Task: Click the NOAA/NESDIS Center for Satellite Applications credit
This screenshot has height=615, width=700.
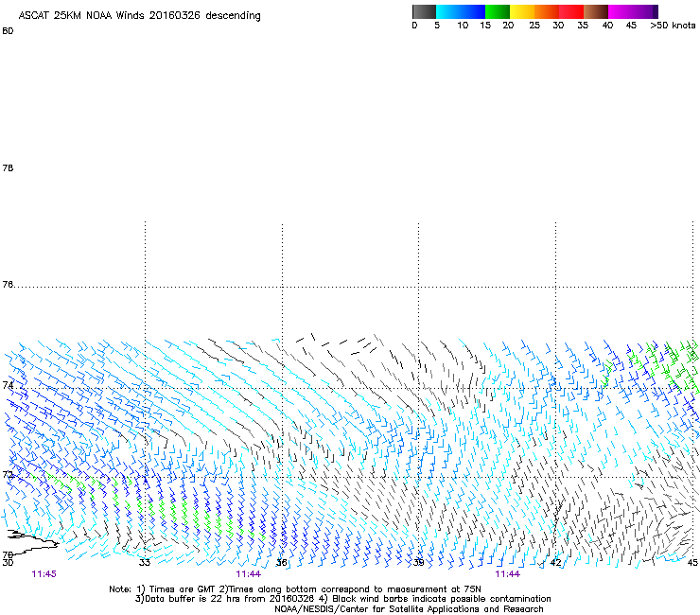Action: (409, 609)
